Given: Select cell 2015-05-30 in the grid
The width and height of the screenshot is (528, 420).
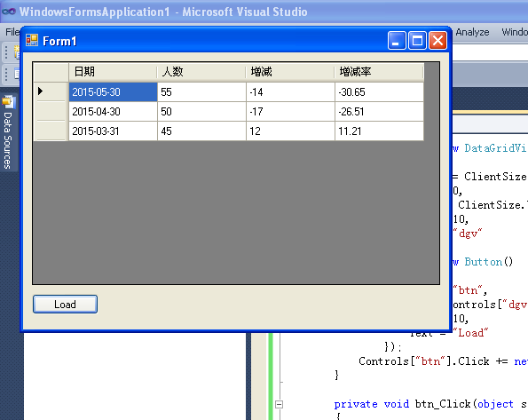Looking at the screenshot, I should pos(113,91).
